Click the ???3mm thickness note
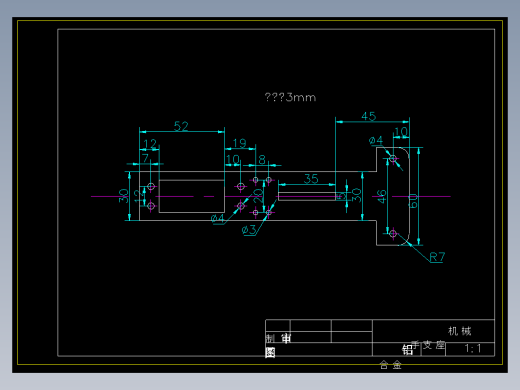This screenshot has height=390, width=520. [290, 97]
